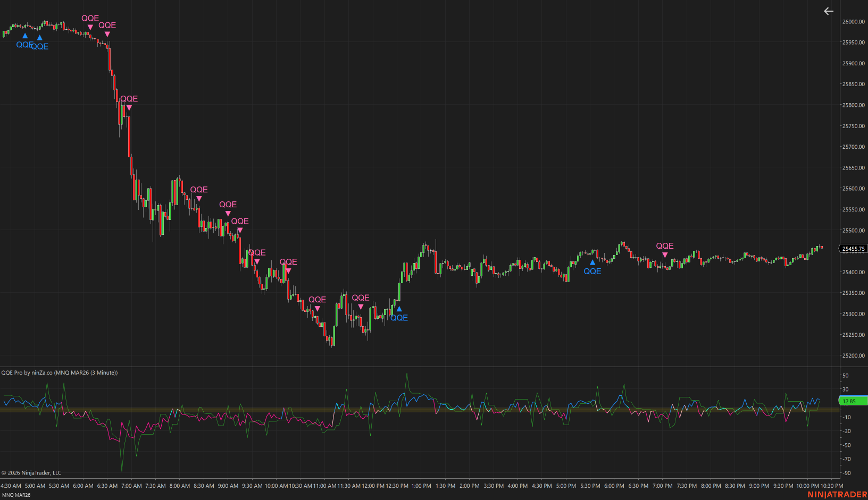Click the 25200.00 label on price axis
This screenshot has width=868, height=500.
[x=853, y=355]
